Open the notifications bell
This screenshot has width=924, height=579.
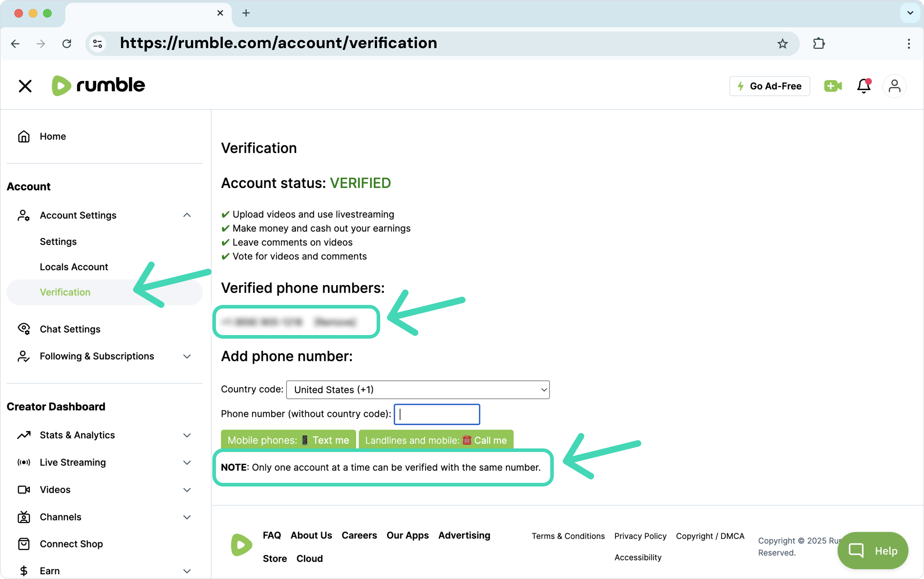pyautogui.click(x=863, y=86)
